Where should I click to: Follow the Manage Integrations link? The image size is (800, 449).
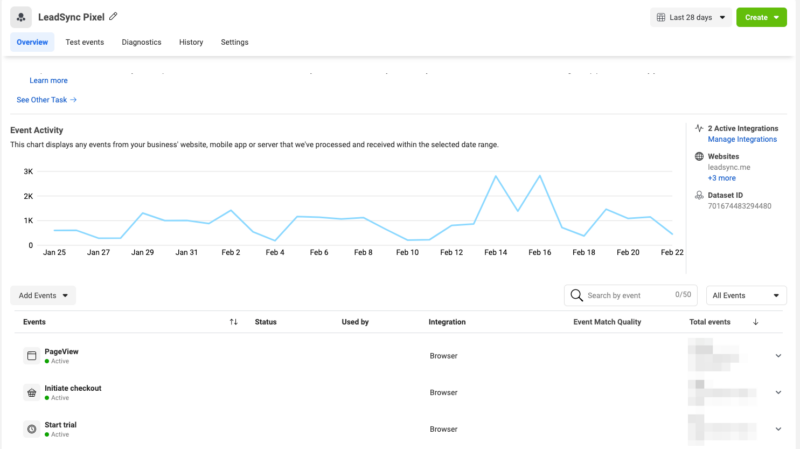coord(742,140)
